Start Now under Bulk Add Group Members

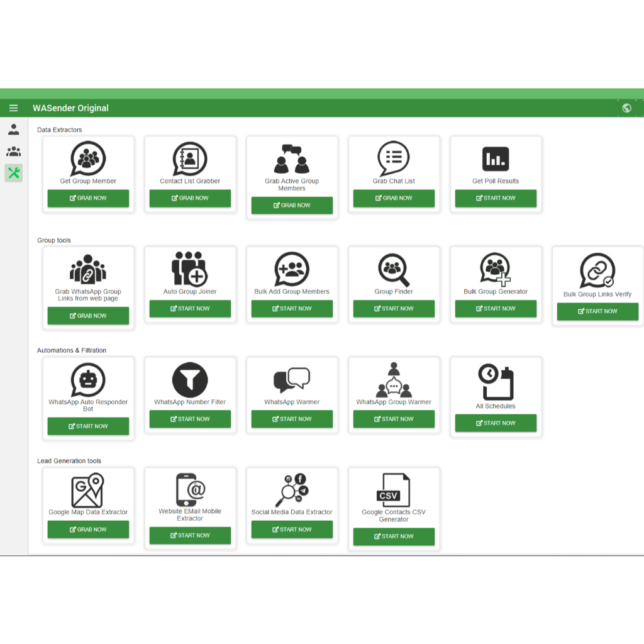tap(292, 308)
